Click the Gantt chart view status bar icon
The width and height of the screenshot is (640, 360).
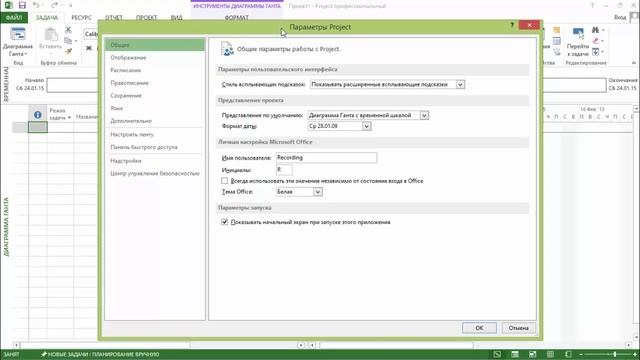point(497,354)
